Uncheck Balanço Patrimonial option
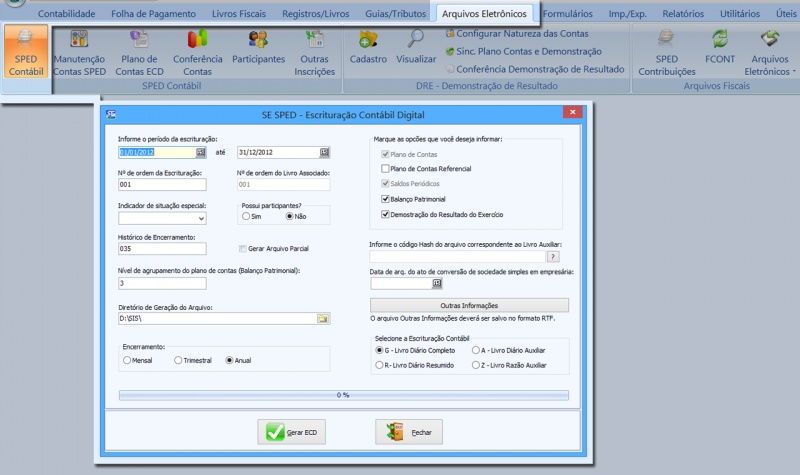 tap(385, 199)
